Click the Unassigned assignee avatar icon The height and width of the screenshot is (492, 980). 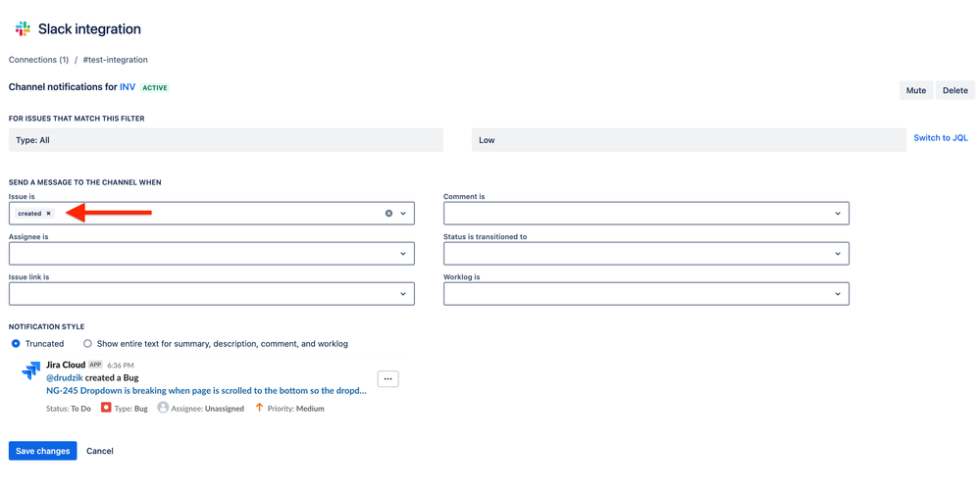163,408
